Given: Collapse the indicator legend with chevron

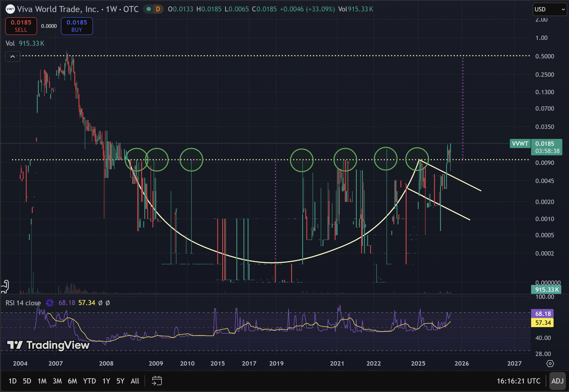Looking at the screenshot, I should (12, 56).
